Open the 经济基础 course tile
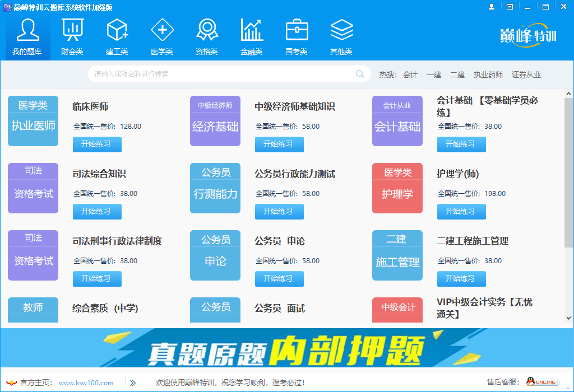The width and height of the screenshot is (574, 392). tap(215, 121)
